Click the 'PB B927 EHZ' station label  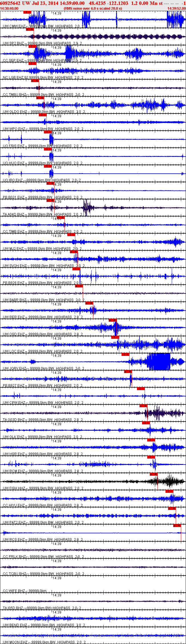click(14, 386)
